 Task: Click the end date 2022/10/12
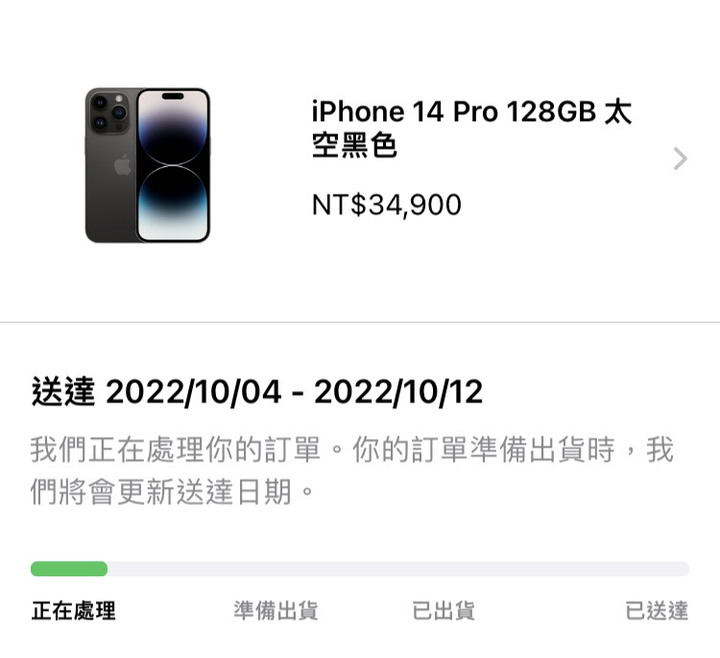pyautogui.click(x=399, y=392)
